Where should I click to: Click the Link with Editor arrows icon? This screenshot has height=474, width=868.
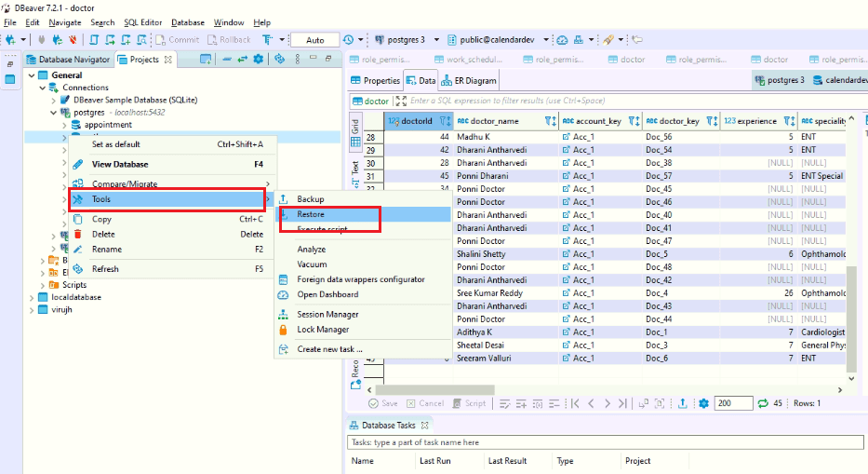243,59
